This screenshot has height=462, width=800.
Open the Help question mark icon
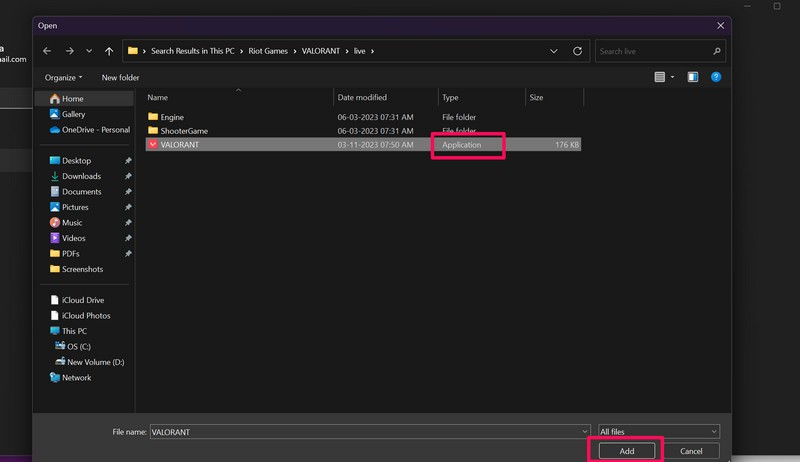click(x=716, y=77)
